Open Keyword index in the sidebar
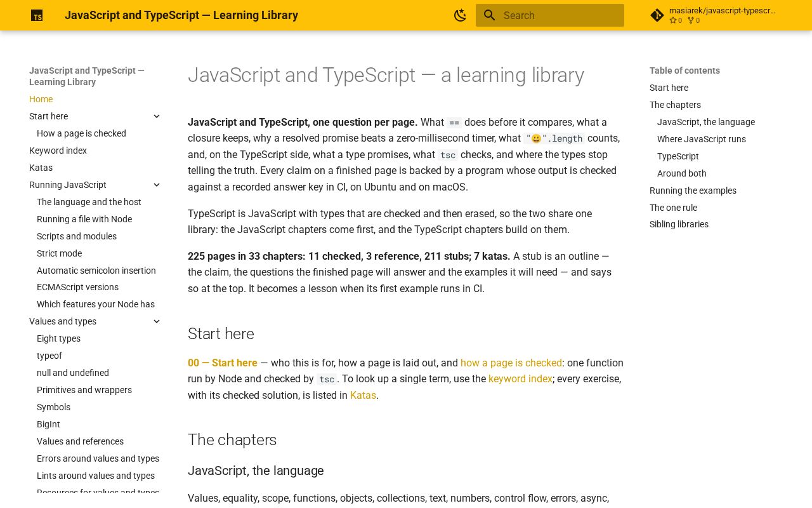 pos(58,150)
